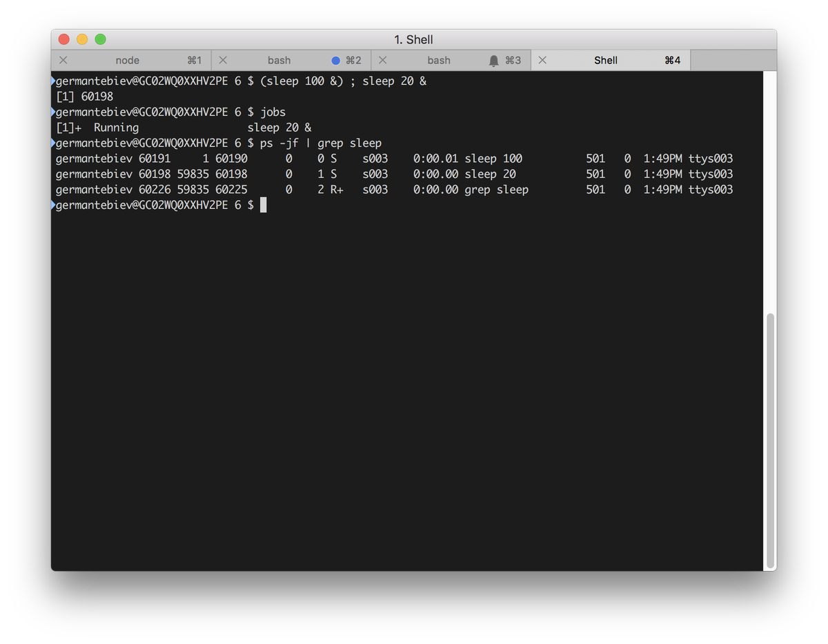Click the prompt mark beside the ps command
Viewport: 828px width, 644px height.
53,143
